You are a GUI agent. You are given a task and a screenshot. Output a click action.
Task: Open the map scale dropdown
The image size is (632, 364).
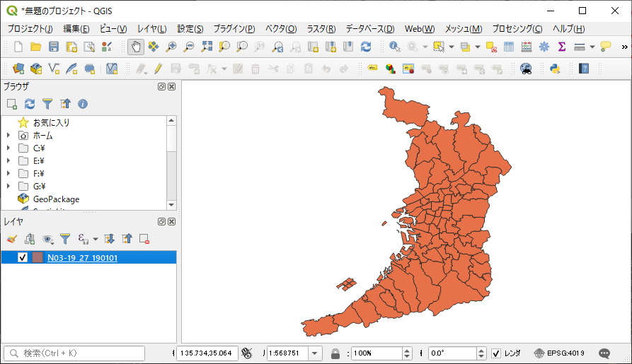click(x=315, y=353)
